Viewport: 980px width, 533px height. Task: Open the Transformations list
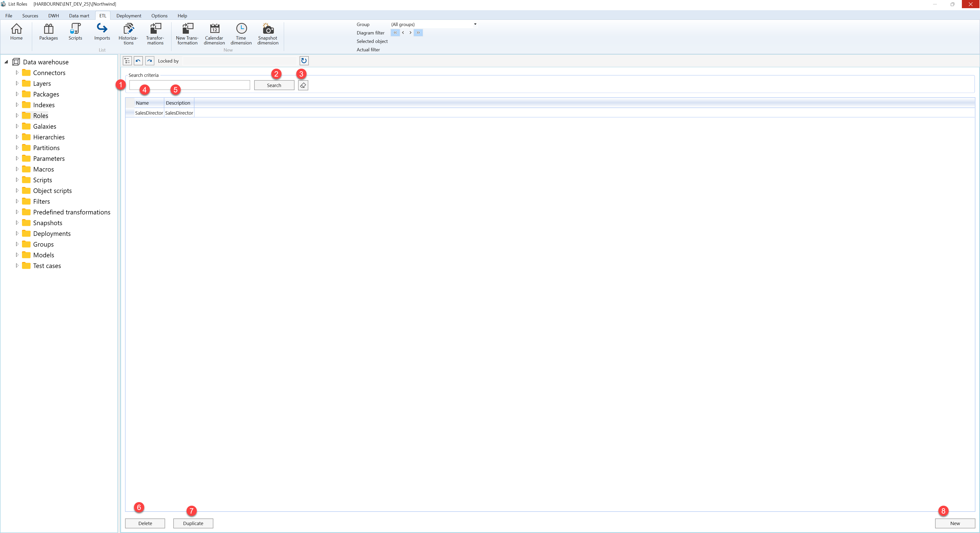155,34
